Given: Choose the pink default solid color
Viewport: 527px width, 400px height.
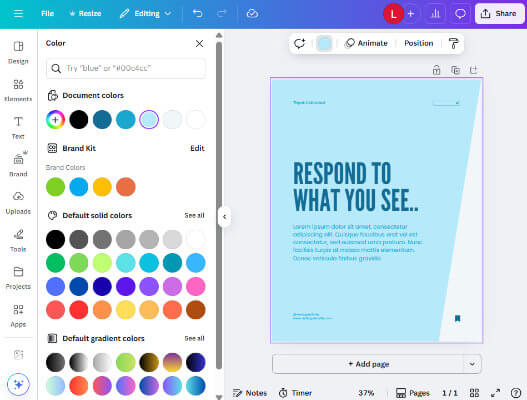Looking at the screenshot, I should (x=196, y=286).
